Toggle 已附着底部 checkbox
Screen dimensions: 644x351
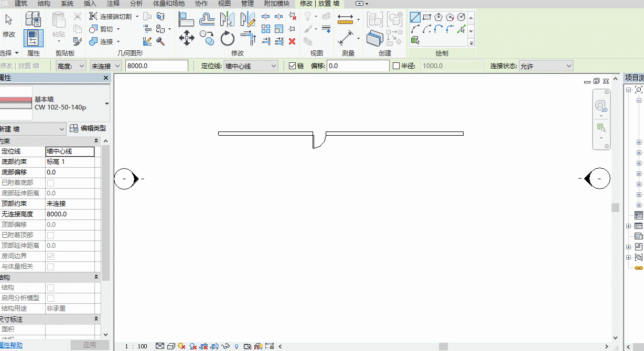click(51, 183)
